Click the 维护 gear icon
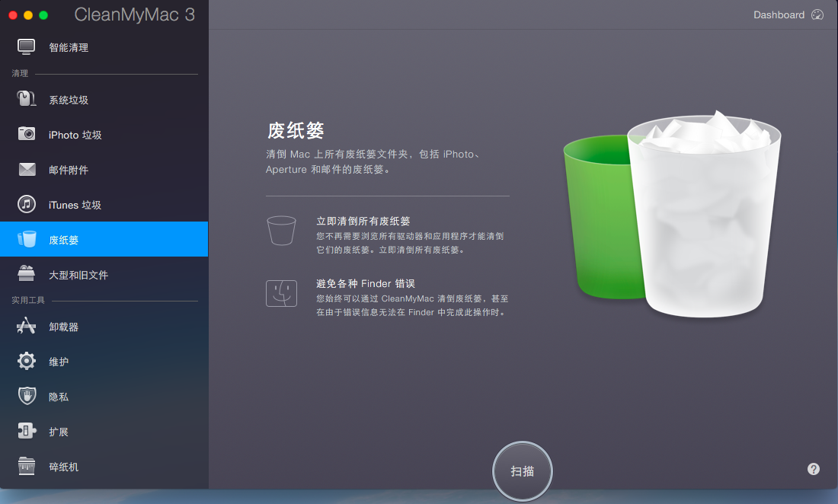 pos(26,361)
